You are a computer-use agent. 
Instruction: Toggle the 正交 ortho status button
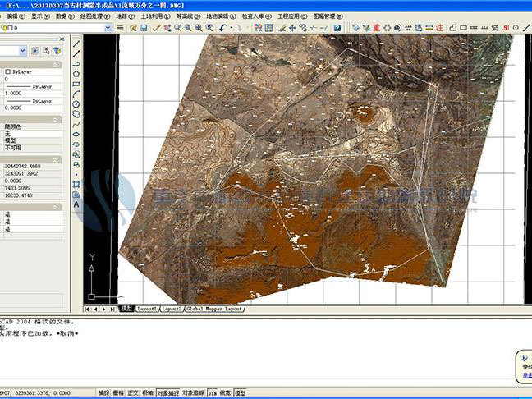pyautogui.click(x=133, y=393)
